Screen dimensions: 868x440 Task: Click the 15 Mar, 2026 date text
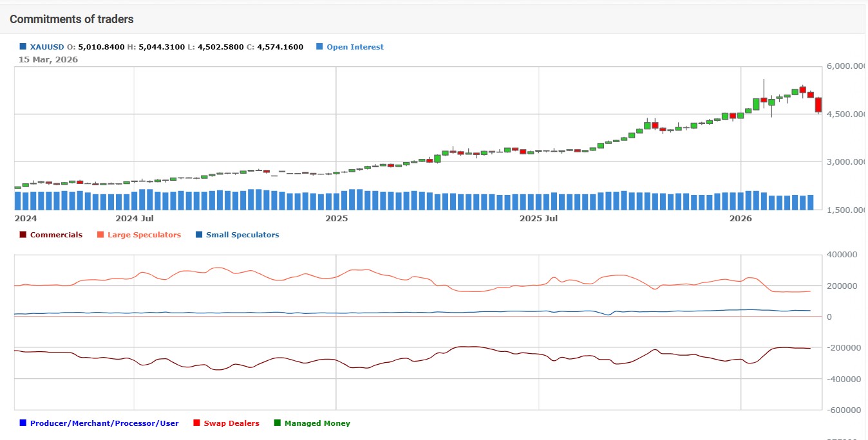pyautogui.click(x=48, y=59)
